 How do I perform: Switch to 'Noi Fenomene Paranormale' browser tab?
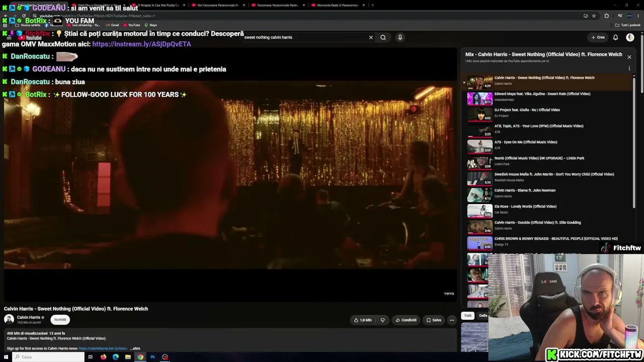(x=218, y=5)
